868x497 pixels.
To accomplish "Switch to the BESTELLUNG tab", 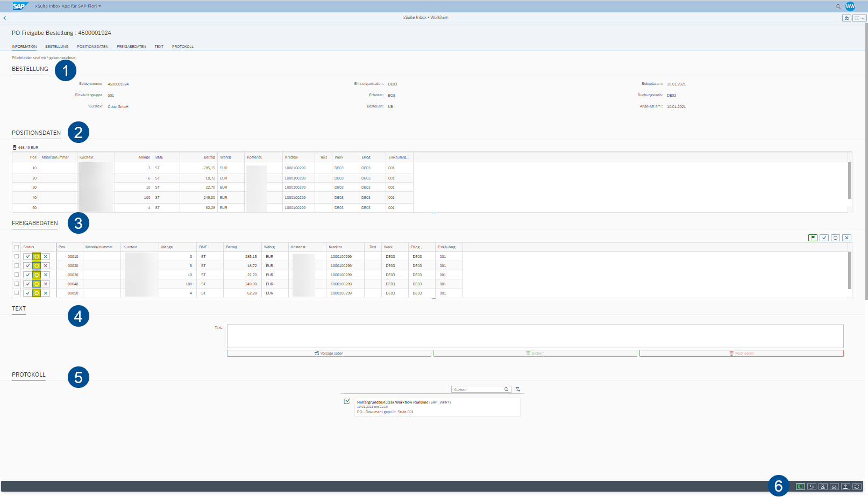I will [x=56, y=46].
